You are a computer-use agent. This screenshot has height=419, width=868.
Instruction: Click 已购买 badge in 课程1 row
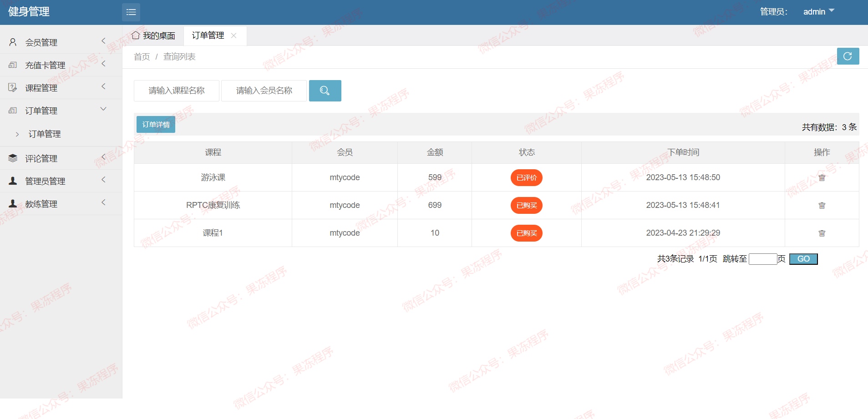pos(527,233)
